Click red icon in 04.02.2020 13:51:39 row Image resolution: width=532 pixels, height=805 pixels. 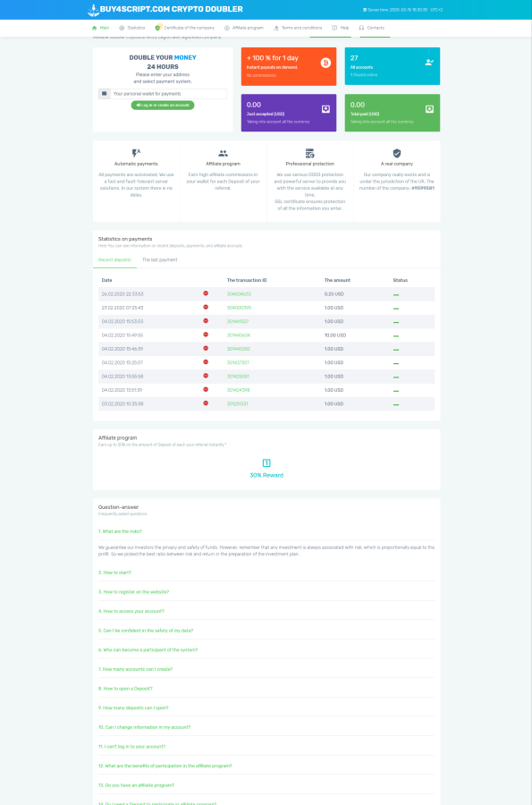point(206,390)
